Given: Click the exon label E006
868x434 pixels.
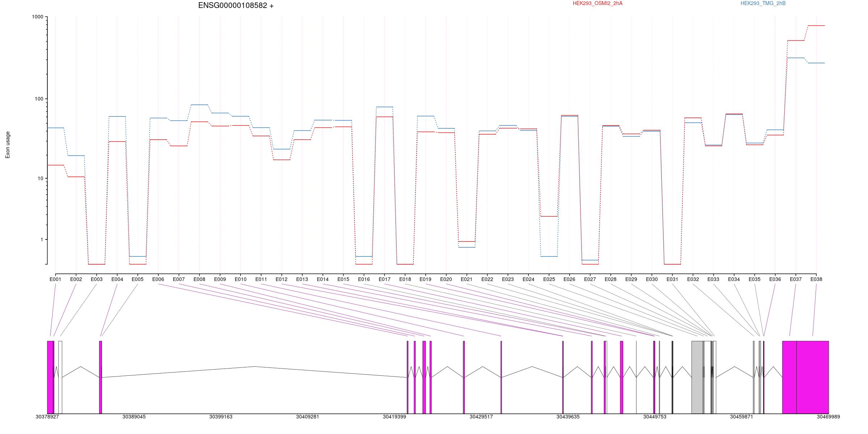Looking at the screenshot, I should point(158,279).
